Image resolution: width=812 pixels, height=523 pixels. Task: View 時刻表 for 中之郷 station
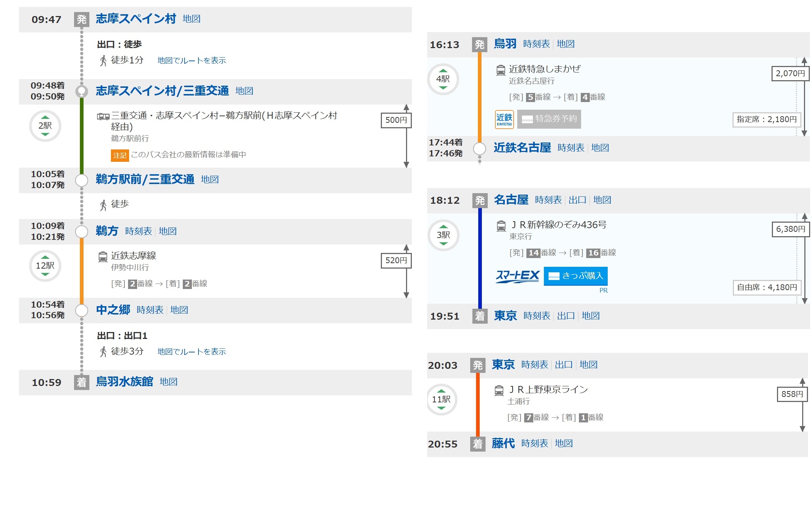coord(150,310)
